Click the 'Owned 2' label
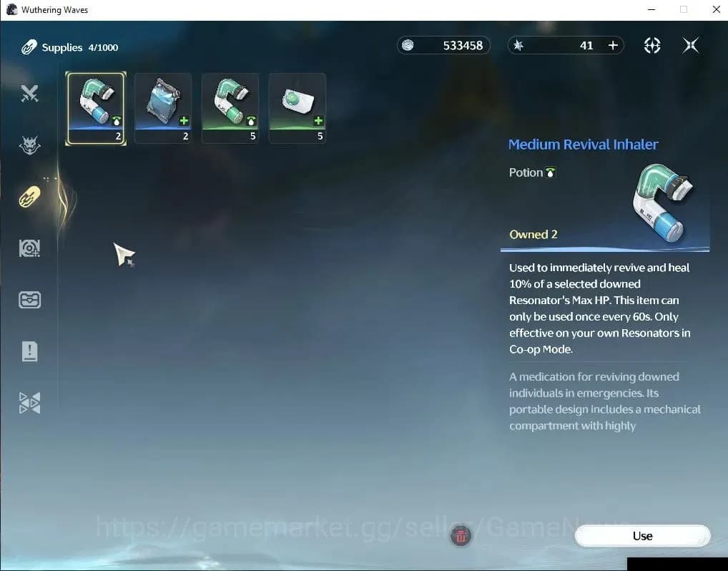The image size is (728, 571). coord(533,234)
